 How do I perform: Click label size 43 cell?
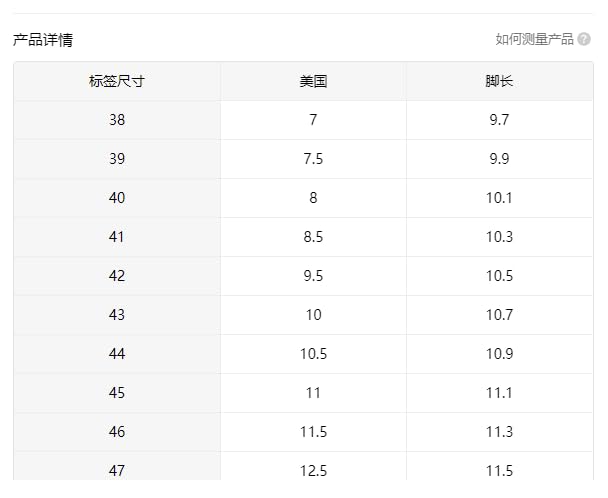117,315
